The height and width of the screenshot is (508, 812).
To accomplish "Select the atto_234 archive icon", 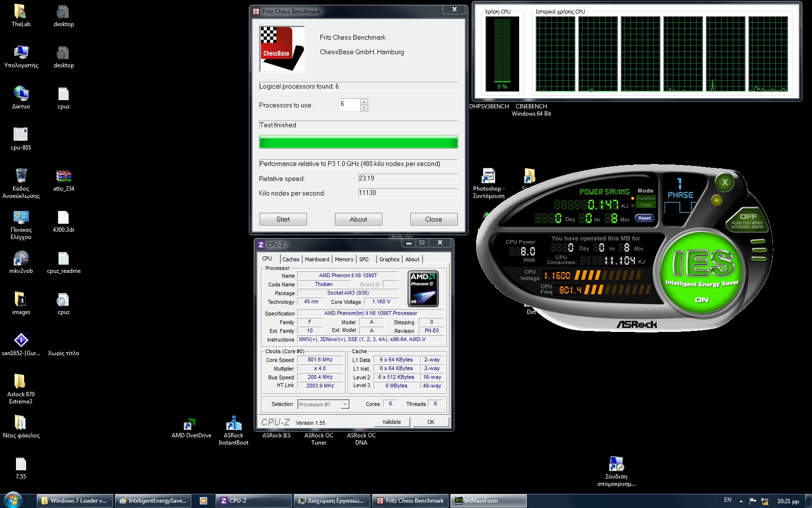I will coord(63,179).
